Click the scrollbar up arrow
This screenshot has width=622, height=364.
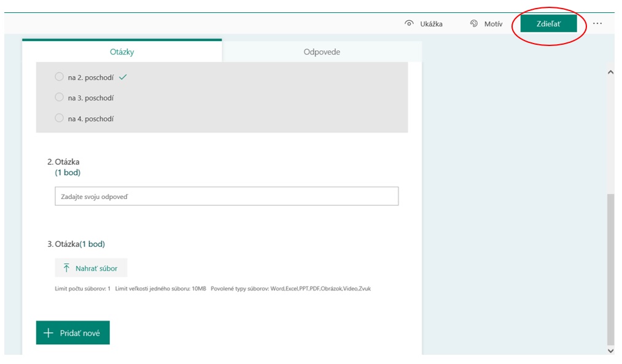(610, 72)
